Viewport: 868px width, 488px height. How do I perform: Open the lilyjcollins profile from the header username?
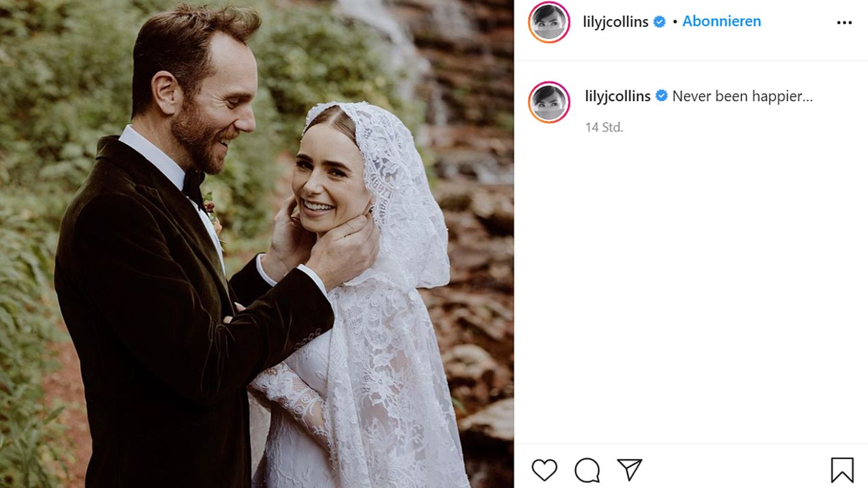(x=615, y=22)
